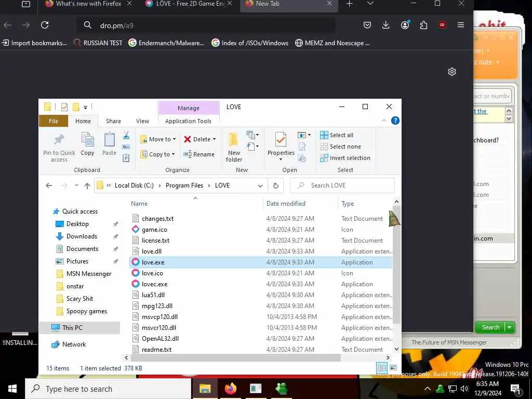The height and width of the screenshot is (399, 532).
Task: Click the Cut scissors icon in the ribbon
Action: (x=126, y=136)
